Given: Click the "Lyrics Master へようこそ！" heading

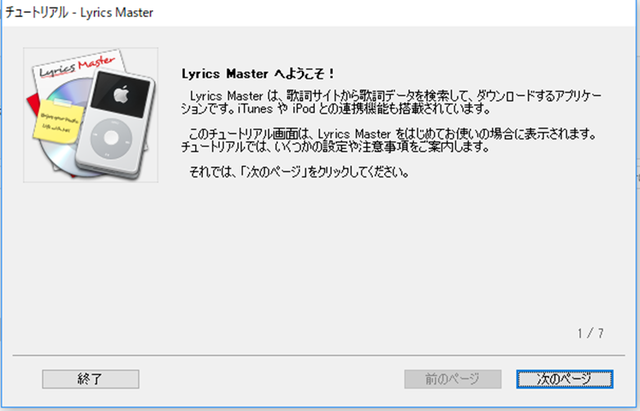Looking at the screenshot, I should click(258, 74).
